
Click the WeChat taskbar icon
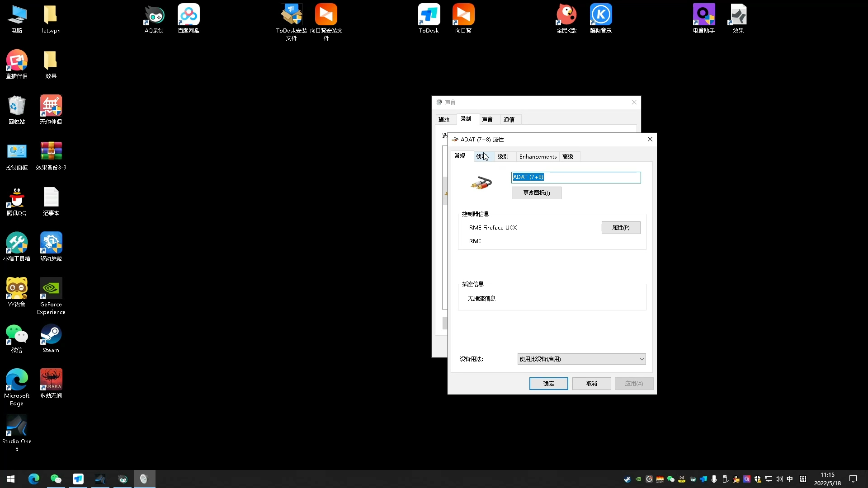pos(56,479)
